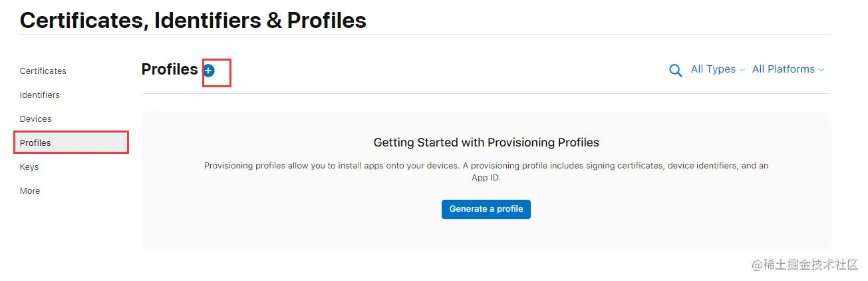
Task: Click More in the sidebar
Action: pyautogui.click(x=30, y=191)
